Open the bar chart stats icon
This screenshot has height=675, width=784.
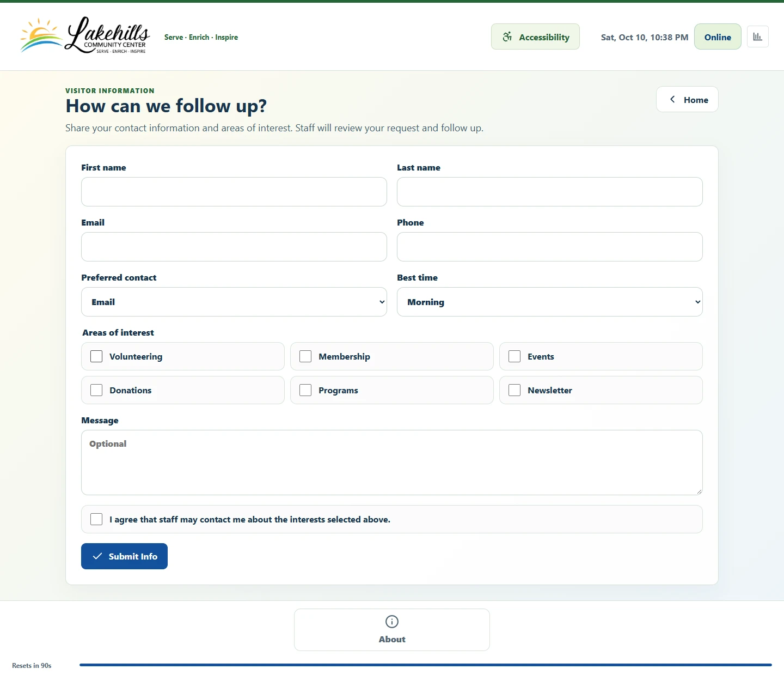pyautogui.click(x=757, y=37)
